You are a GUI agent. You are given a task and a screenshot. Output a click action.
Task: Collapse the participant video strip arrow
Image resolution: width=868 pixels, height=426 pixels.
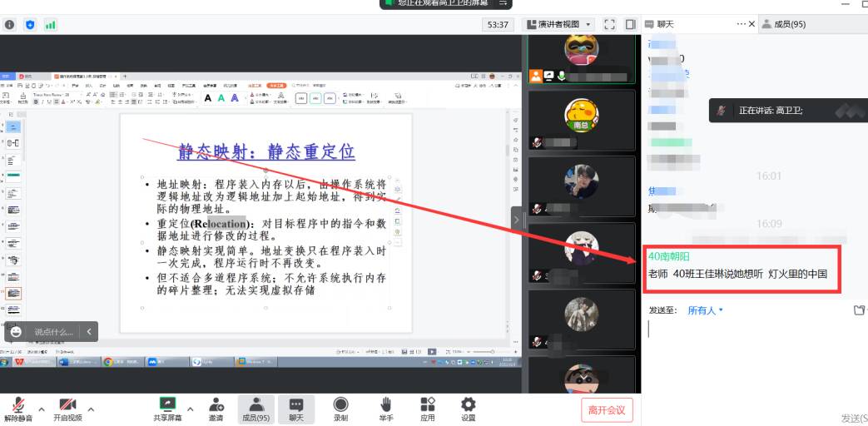click(516, 220)
